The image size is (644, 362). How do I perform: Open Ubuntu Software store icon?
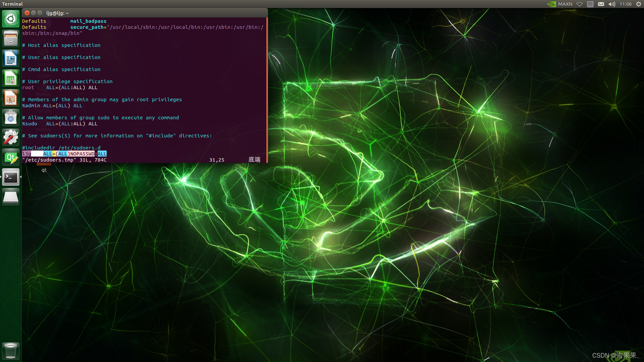point(11,118)
